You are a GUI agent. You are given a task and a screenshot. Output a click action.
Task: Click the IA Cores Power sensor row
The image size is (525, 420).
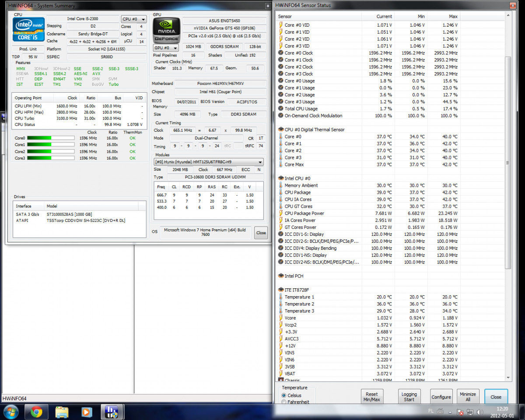[x=368, y=220]
